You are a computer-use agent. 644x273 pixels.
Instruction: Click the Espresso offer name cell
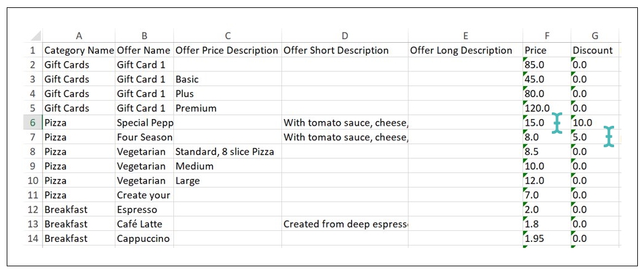tap(137, 210)
